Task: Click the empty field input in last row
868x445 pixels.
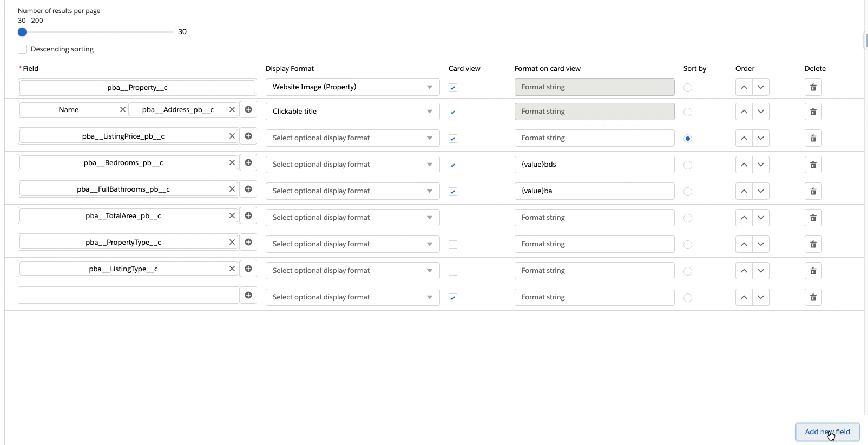Action: pyautogui.click(x=129, y=295)
